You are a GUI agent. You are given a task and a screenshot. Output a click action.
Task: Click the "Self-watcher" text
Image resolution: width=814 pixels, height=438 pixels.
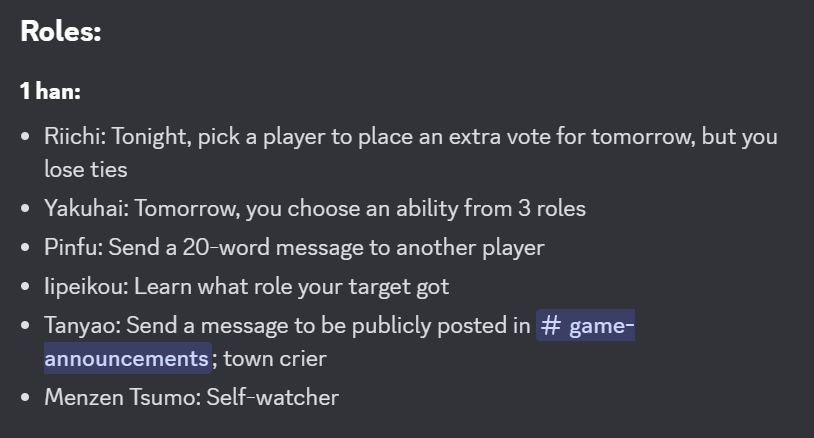272,397
